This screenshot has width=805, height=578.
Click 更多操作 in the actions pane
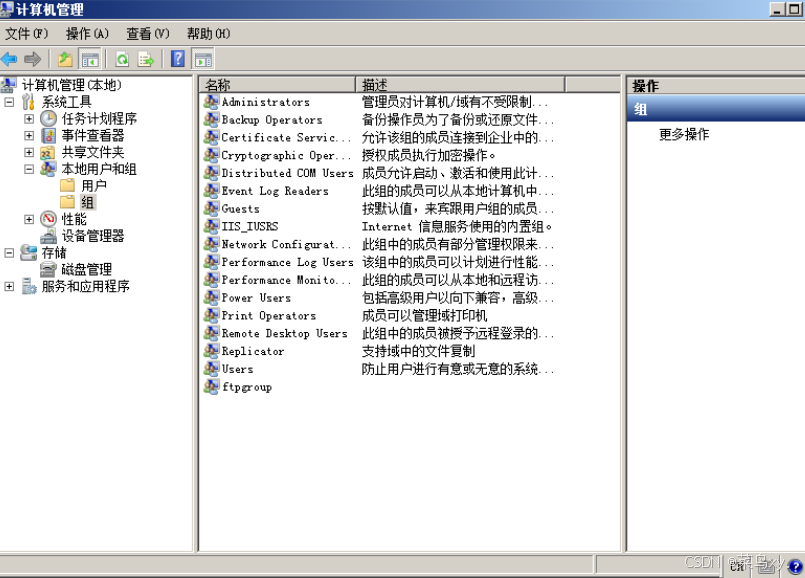click(x=684, y=134)
